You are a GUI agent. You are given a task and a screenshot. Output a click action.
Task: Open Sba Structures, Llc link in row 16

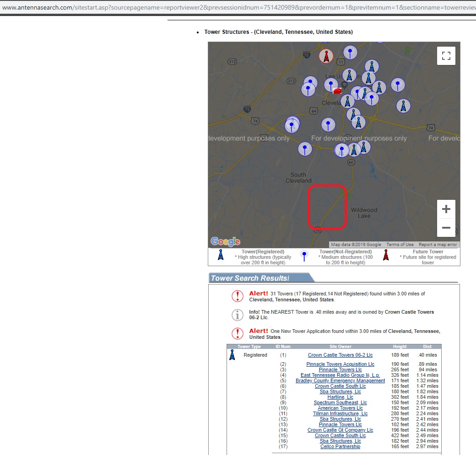(x=341, y=441)
